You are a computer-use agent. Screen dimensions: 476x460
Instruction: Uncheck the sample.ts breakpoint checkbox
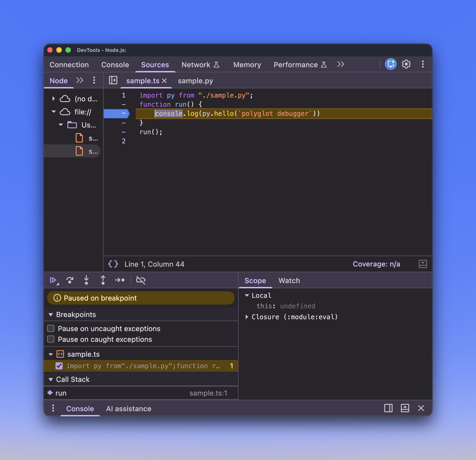59,366
